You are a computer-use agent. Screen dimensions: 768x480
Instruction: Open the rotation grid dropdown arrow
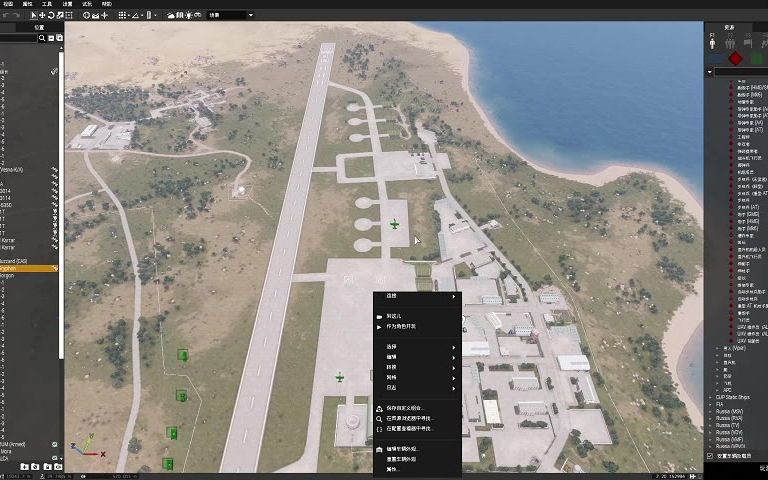pos(142,16)
